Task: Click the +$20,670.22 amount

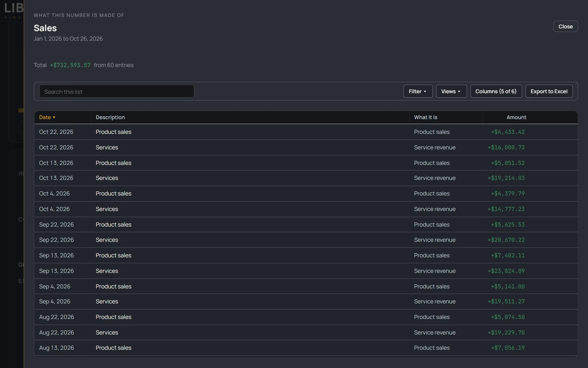Action: point(506,240)
